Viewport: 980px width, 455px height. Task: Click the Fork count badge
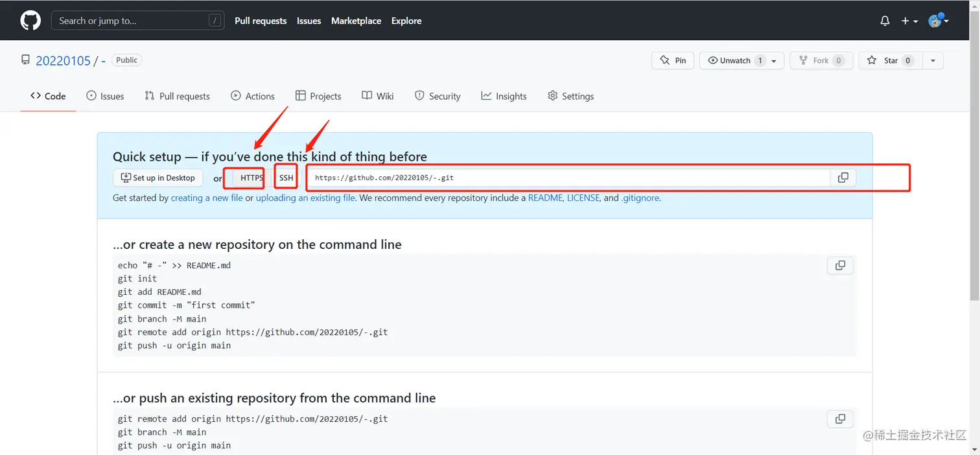coord(838,60)
